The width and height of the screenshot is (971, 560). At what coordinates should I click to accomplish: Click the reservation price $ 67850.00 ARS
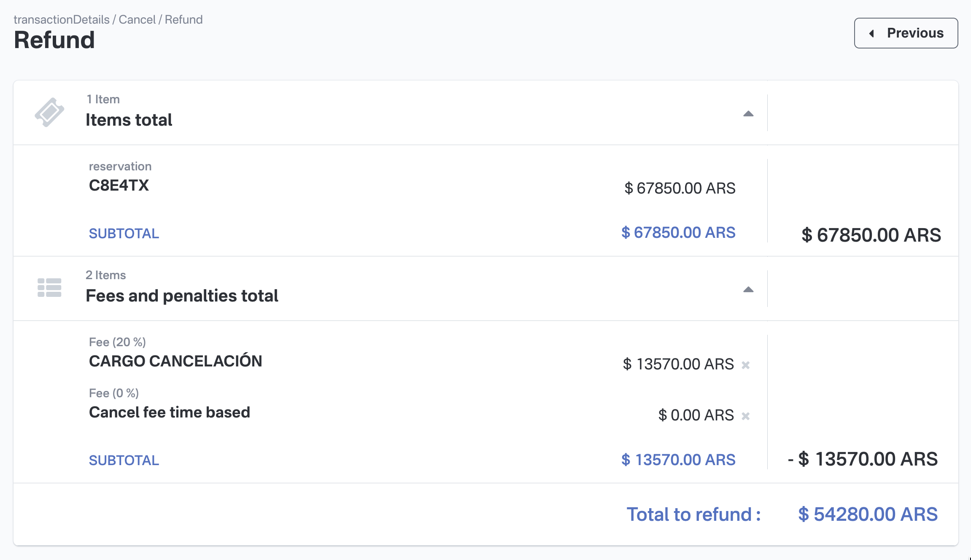[x=680, y=188]
